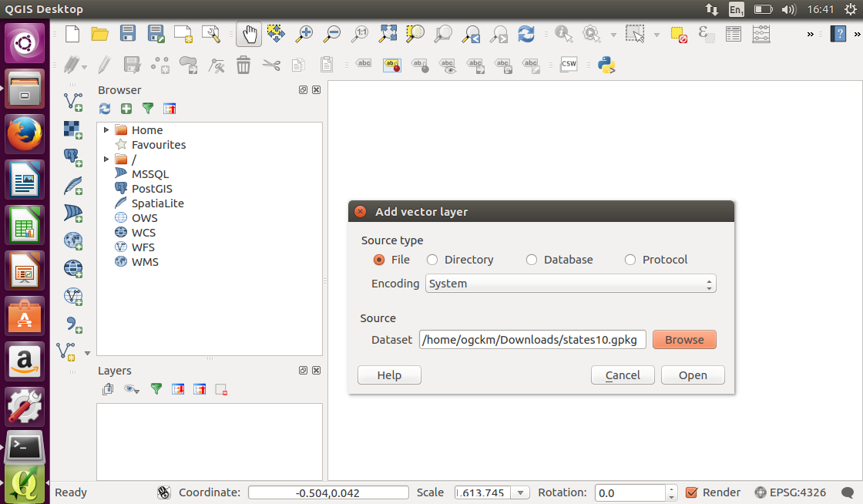Filter legend in Layers panel

tap(156, 389)
